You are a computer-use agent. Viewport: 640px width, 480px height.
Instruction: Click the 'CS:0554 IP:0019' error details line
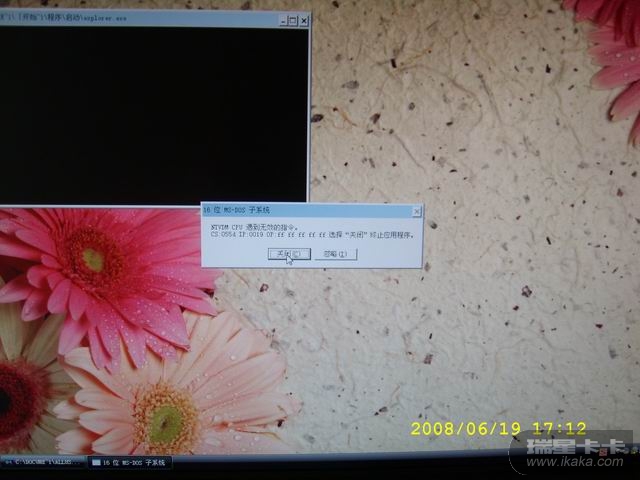pos(312,235)
